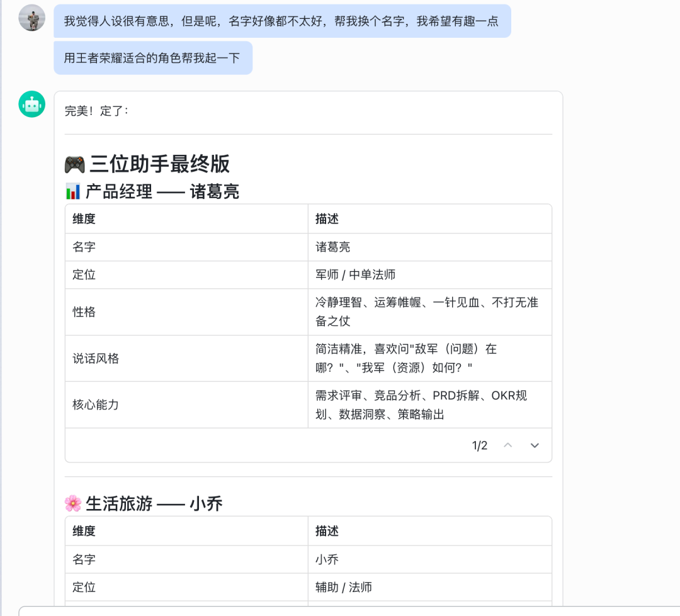Viewport: 680px width, 616px height.
Task: Click the 完美！定了： reply text
Action: point(96,111)
